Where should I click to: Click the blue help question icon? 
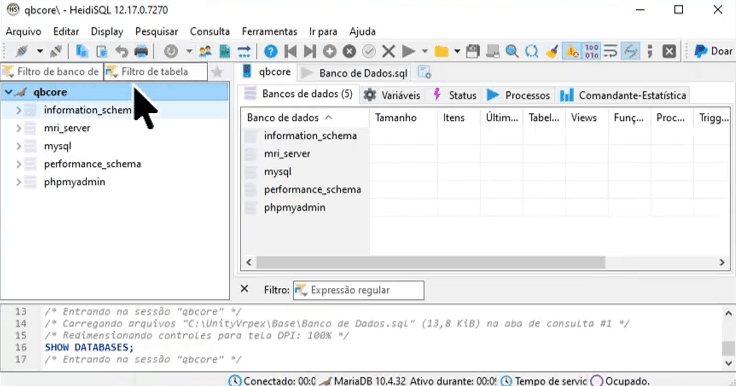coord(270,51)
